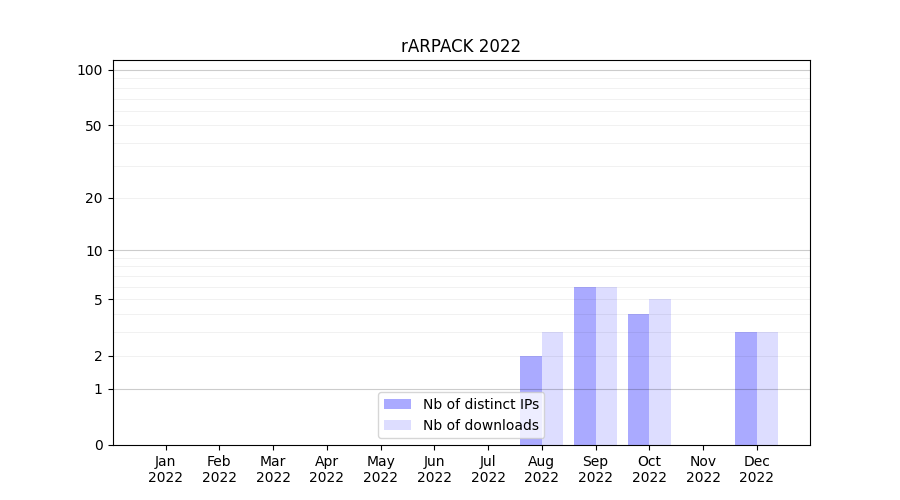Pick the Dec 2022 downloads bar

[x=767, y=388]
